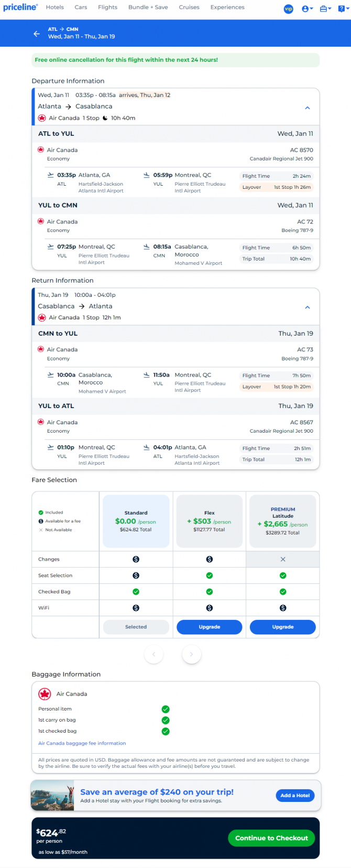The image size is (351, 868).
Task: Show previous fare options with left arrow
Action: 153,654
